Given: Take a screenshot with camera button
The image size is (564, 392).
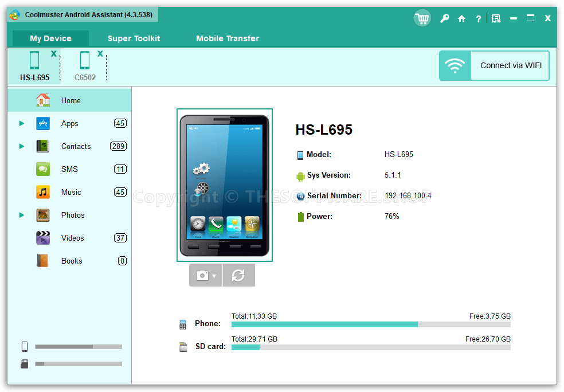Looking at the screenshot, I should point(202,276).
